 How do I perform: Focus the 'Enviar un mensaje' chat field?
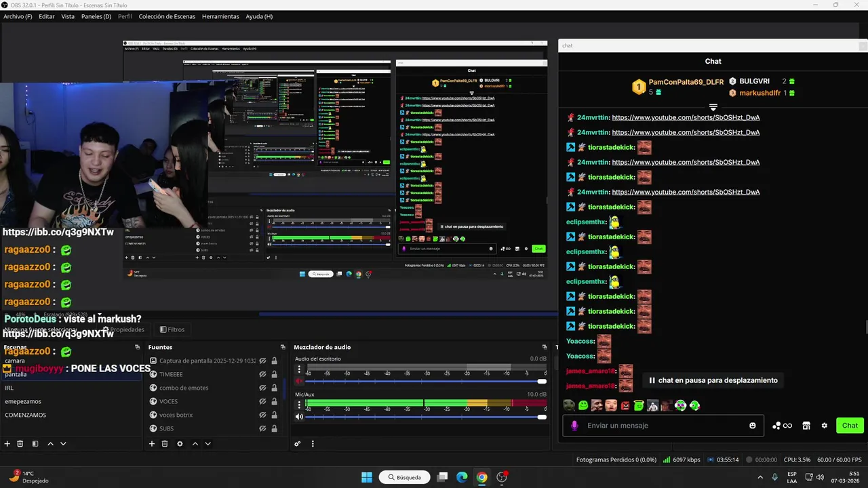pyautogui.click(x=664, y=426)
